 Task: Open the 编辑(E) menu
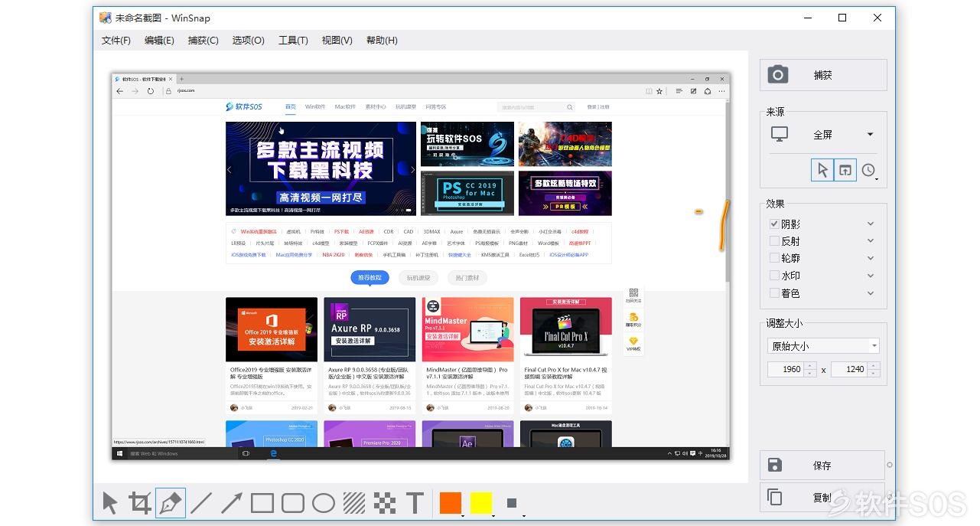pyautogui.click(x=159, y=41)
